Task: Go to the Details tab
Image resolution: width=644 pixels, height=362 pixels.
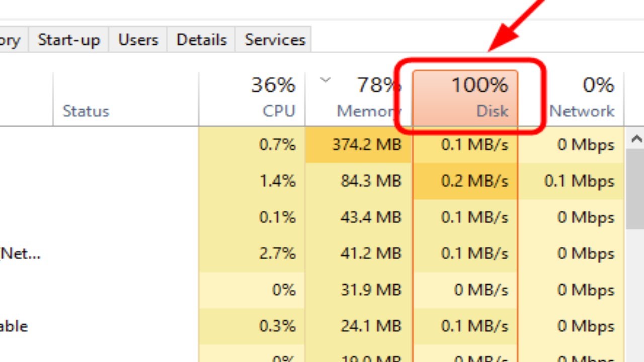Action: 202,40
